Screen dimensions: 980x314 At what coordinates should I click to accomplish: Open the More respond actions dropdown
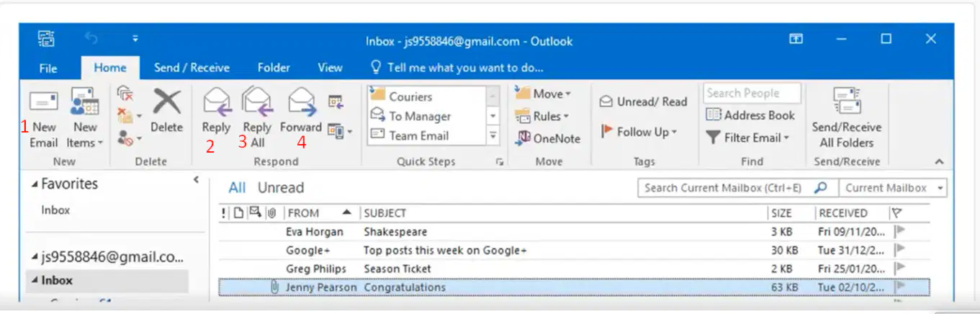tap(340, 131)
